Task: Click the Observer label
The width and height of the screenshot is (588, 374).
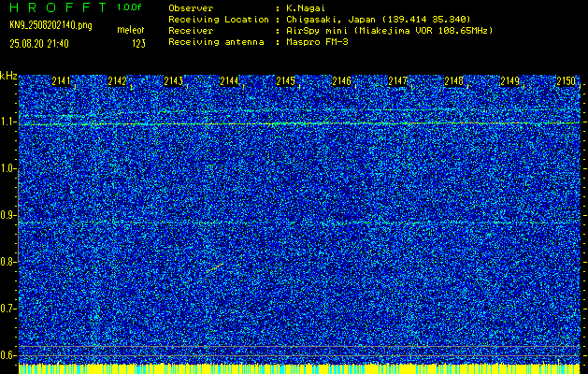Action: click(191, 8)
